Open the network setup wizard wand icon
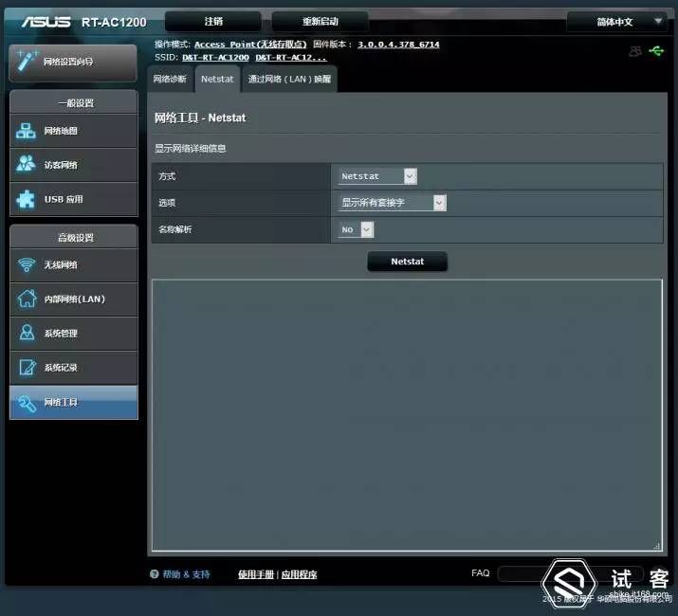 tap(27, 60)
